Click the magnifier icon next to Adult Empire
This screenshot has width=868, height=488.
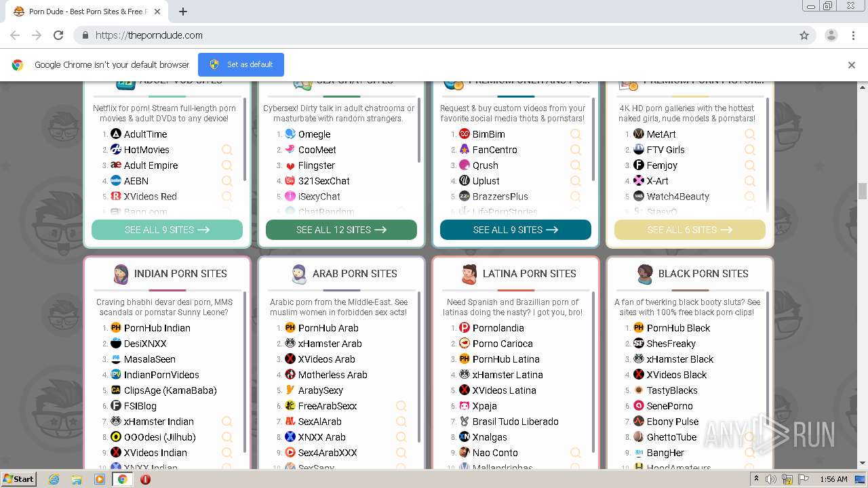click(227, 165)
